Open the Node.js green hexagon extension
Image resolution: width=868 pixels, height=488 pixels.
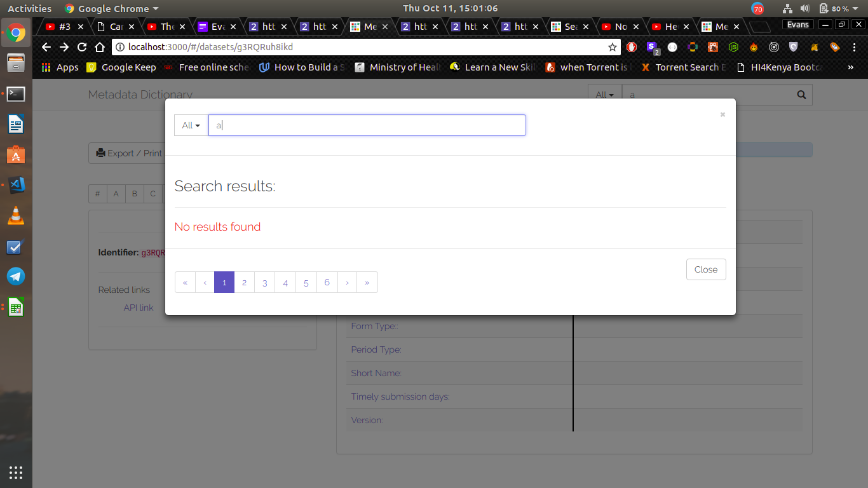(733, 47)
